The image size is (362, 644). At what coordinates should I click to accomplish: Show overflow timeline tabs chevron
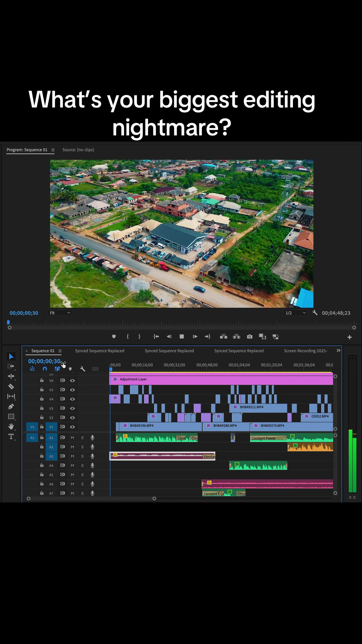tap(339, 351)
